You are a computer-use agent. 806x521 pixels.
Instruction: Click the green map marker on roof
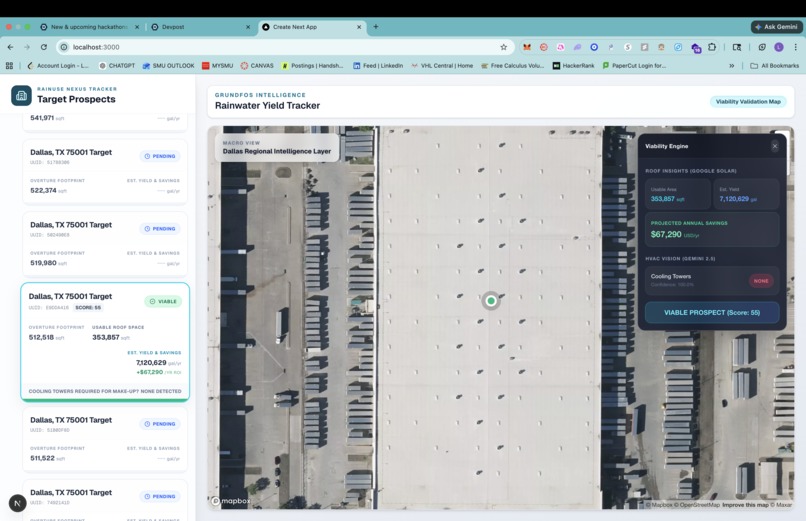[x=491, y=301]
